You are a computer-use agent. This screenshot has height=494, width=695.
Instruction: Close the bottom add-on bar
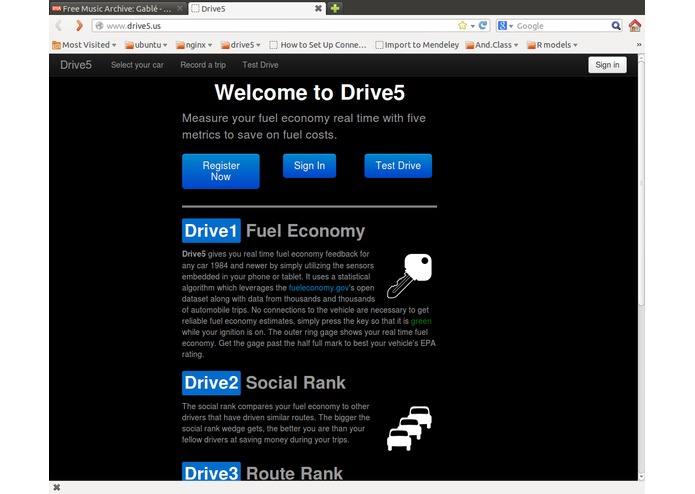click(x=57, y=487)
